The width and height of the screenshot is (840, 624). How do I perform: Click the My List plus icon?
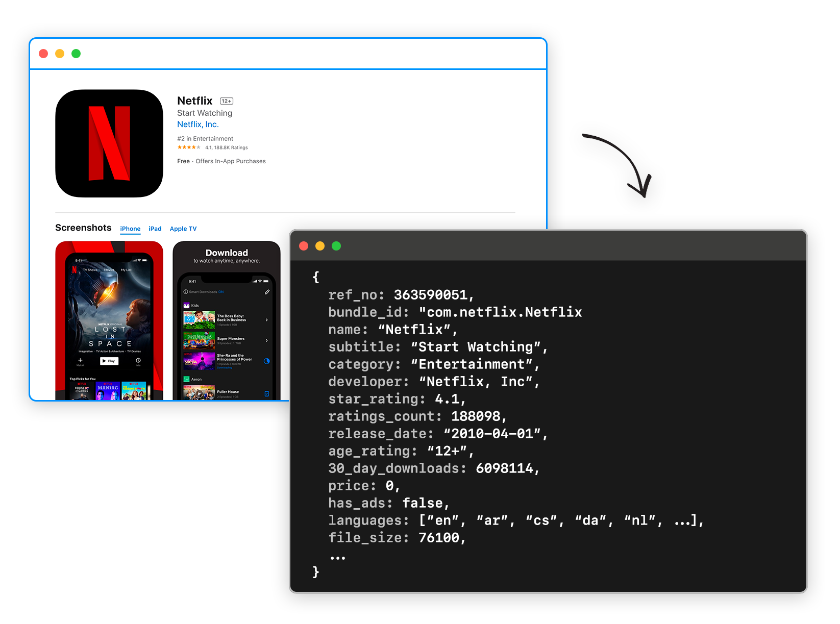click(80, 360)
